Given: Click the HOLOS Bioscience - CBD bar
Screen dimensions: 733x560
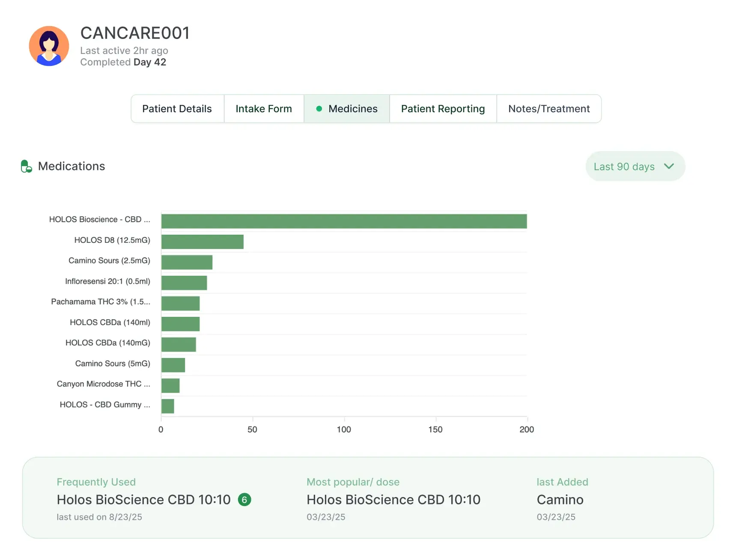Looking at the screenshot, I should [344, 221].
